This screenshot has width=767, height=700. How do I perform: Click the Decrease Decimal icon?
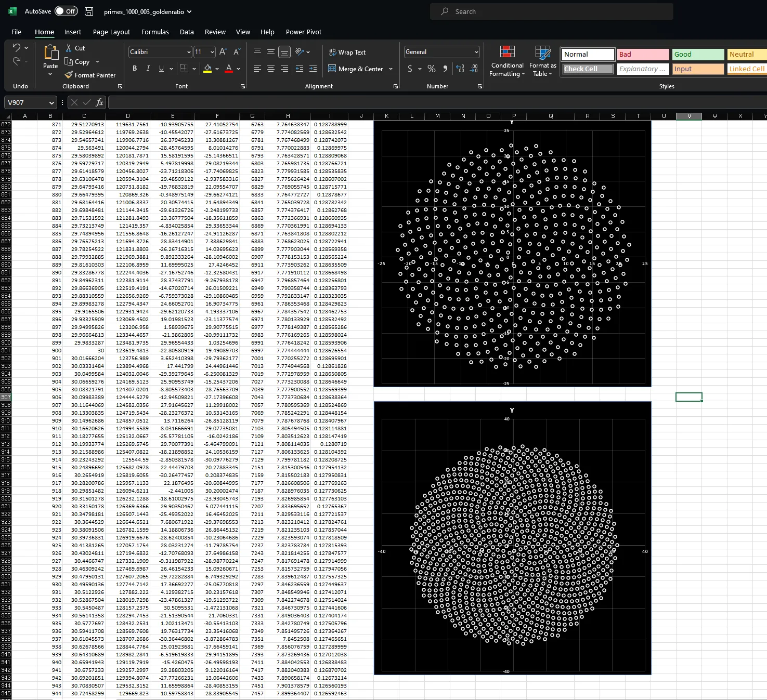(x=474, y=69)
